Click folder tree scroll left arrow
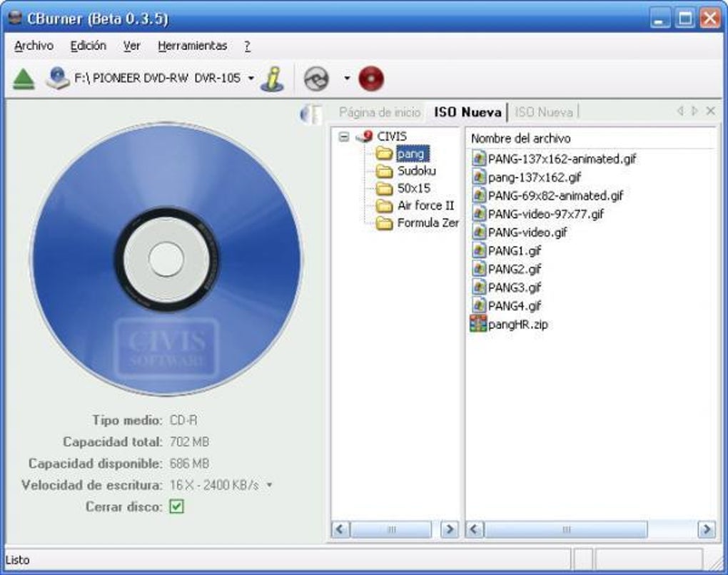Screen dimensions: 728x575 click(340, 529)
